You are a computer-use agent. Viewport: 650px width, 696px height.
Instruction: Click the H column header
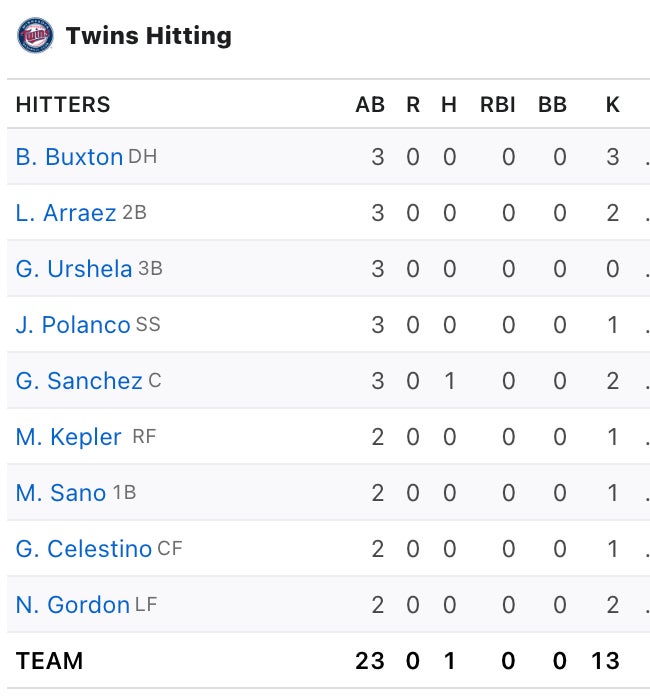pos(449,105)
